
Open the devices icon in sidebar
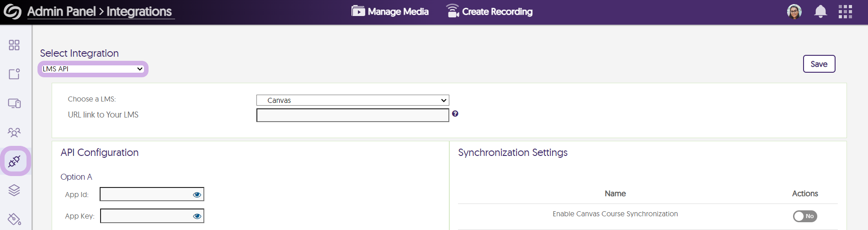[x=14, y=103]
